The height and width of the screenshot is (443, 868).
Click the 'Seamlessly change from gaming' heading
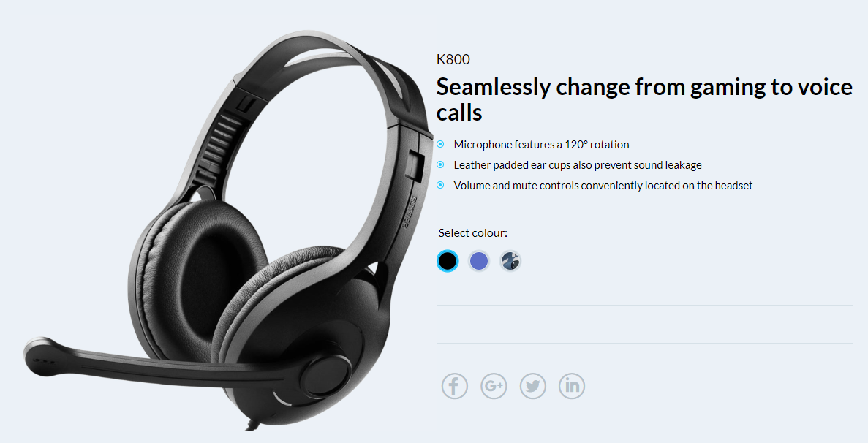pos(644,99)
